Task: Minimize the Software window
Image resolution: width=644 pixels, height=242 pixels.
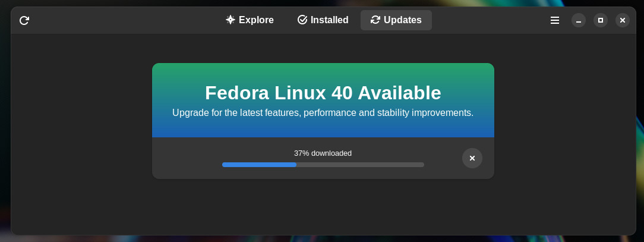Action: click(578, 20)
